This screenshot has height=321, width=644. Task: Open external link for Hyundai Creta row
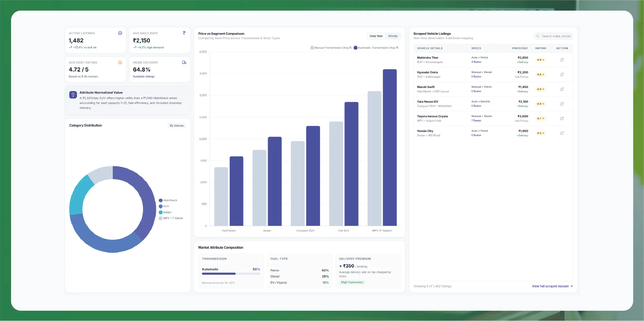562,75
